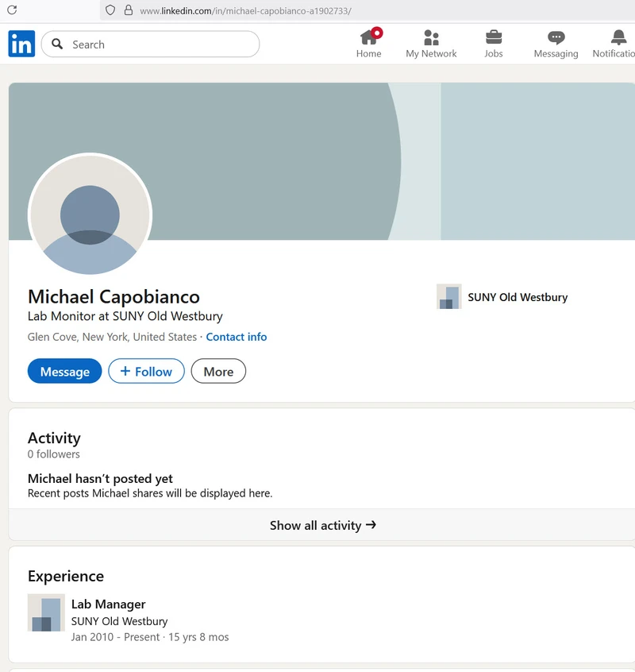Click the 0 followers text
The image size is (635, 672).
coord(54,454)
